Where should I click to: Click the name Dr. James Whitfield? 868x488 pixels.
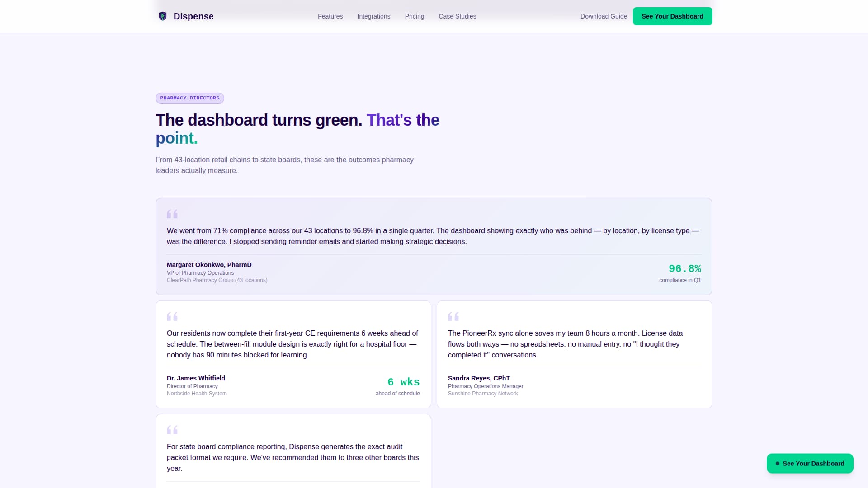click(196, 378)
